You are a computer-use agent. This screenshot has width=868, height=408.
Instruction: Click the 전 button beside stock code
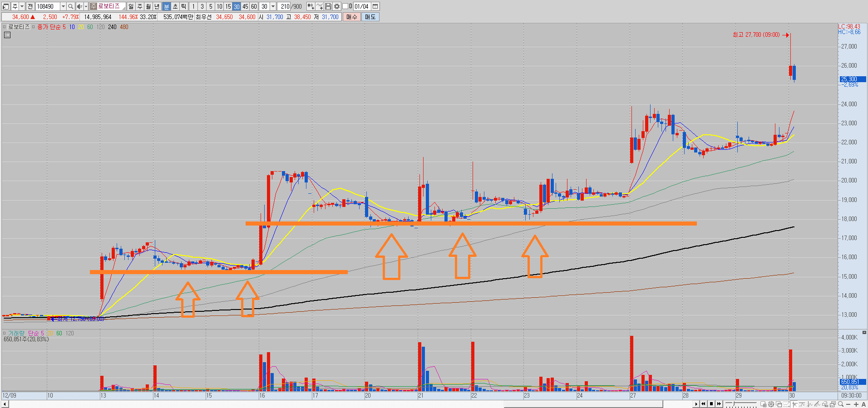[30, 6]
